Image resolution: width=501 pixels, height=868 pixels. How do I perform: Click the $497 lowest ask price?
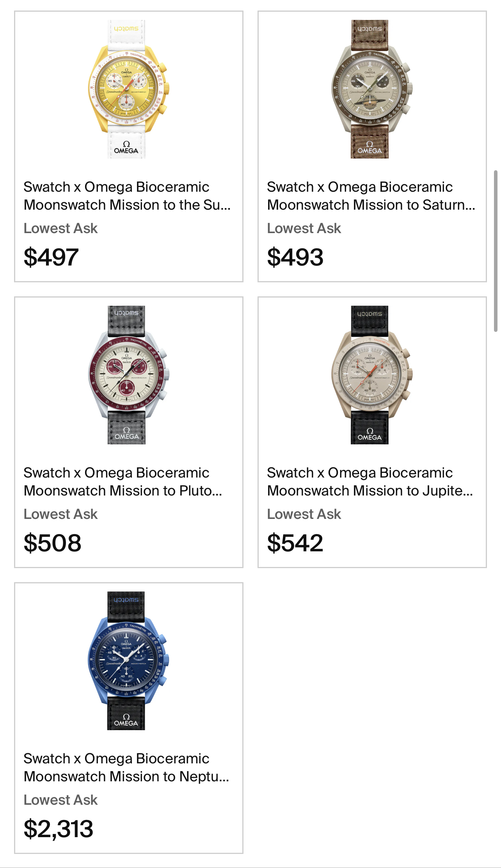pyautogui.click(x=51, y=257)
